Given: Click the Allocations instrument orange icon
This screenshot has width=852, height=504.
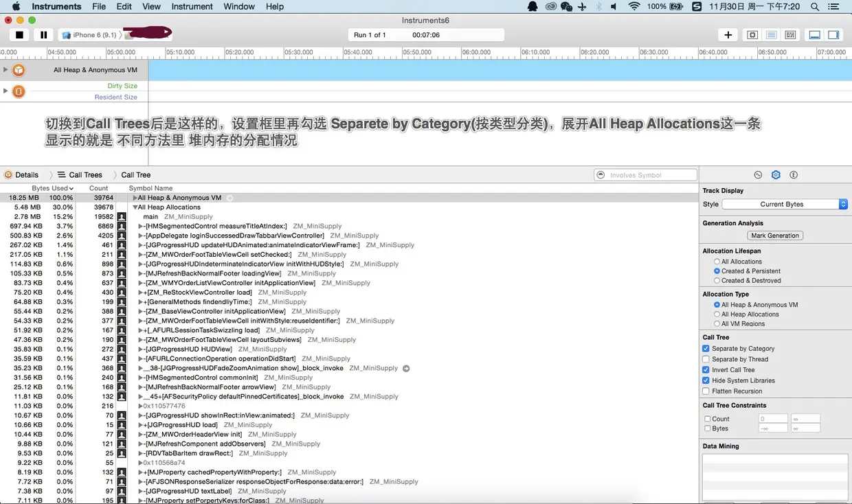Looking at the screenshot, I should 19,70.
